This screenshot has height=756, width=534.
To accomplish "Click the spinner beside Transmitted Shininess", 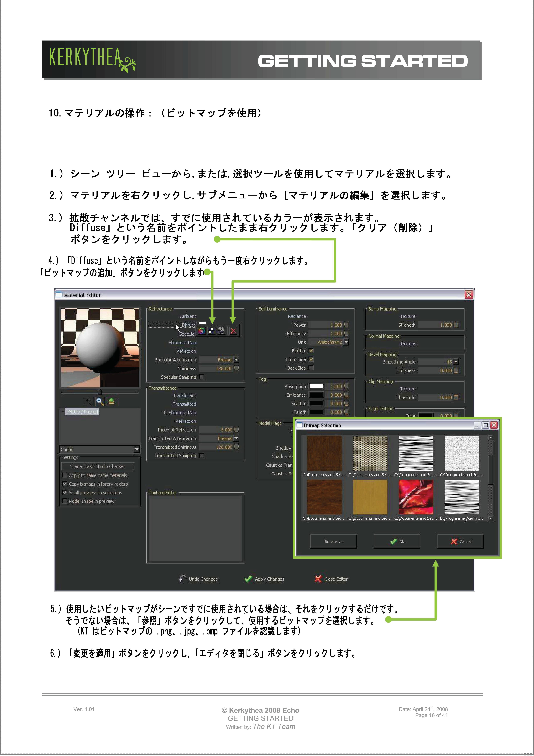I will tap(236, 447).
